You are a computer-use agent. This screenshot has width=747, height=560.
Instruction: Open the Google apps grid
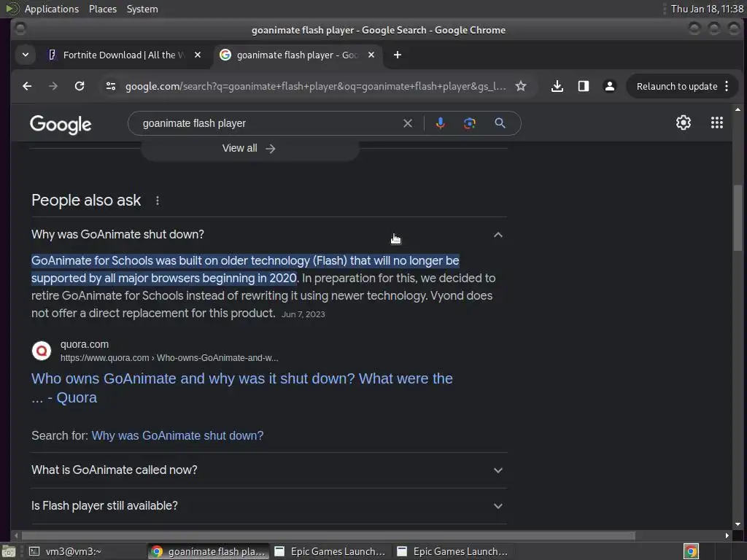pos(717,122)
